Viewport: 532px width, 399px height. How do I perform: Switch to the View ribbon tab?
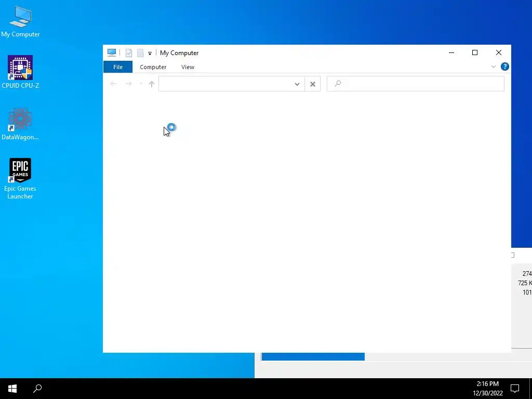click(x=188, y=67)
